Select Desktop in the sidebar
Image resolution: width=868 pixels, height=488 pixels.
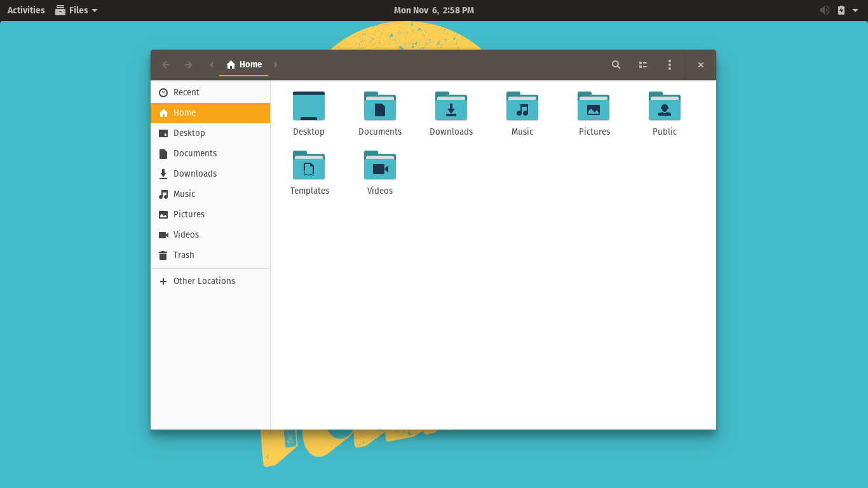tap(210, 133)
